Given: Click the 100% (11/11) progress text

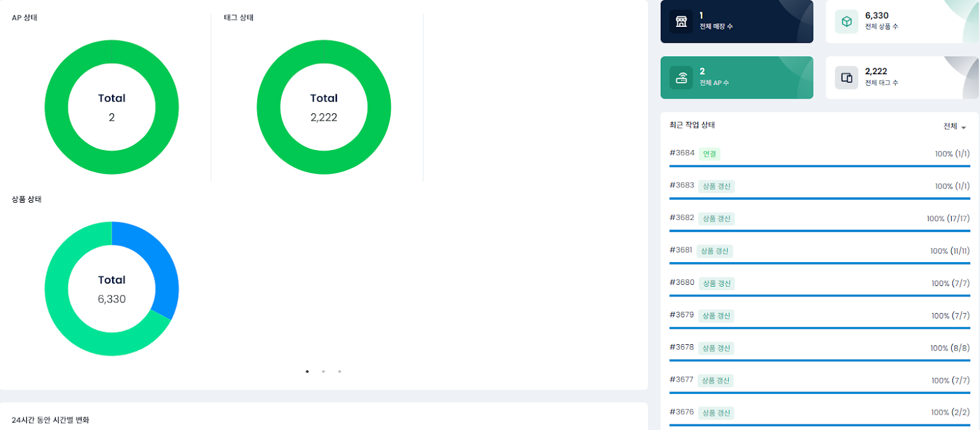Looking at the screenshot, I should [x=950, y=251].
